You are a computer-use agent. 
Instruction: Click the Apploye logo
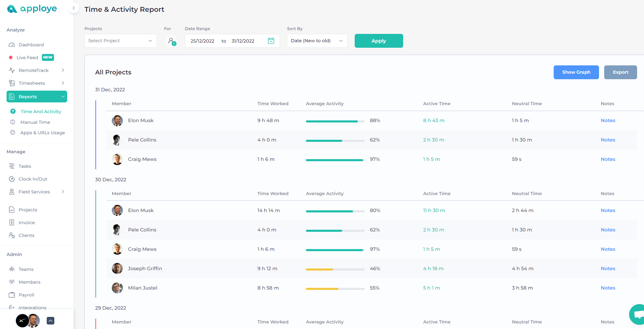tap(32, 9)
